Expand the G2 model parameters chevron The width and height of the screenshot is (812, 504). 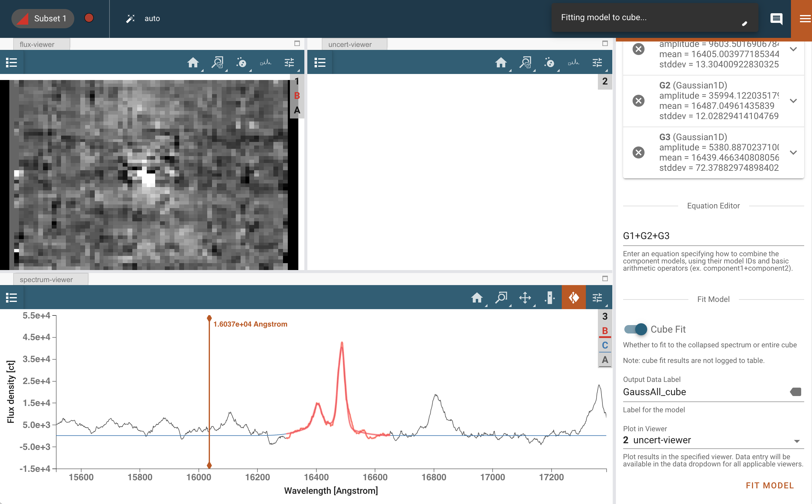[x=793, y=101]
